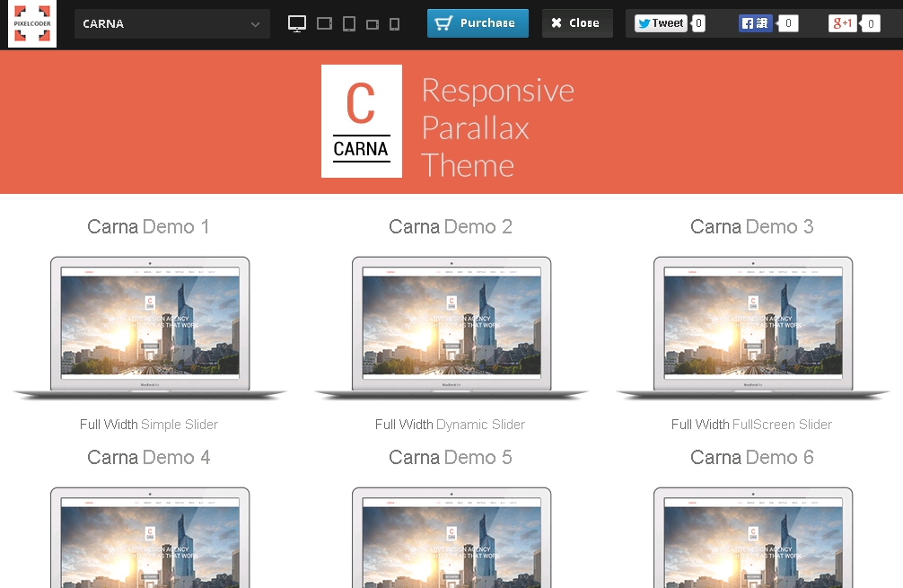Click the Carna Demo 4 heading
Screen dimensions: 903x588
tap(149, 458)
